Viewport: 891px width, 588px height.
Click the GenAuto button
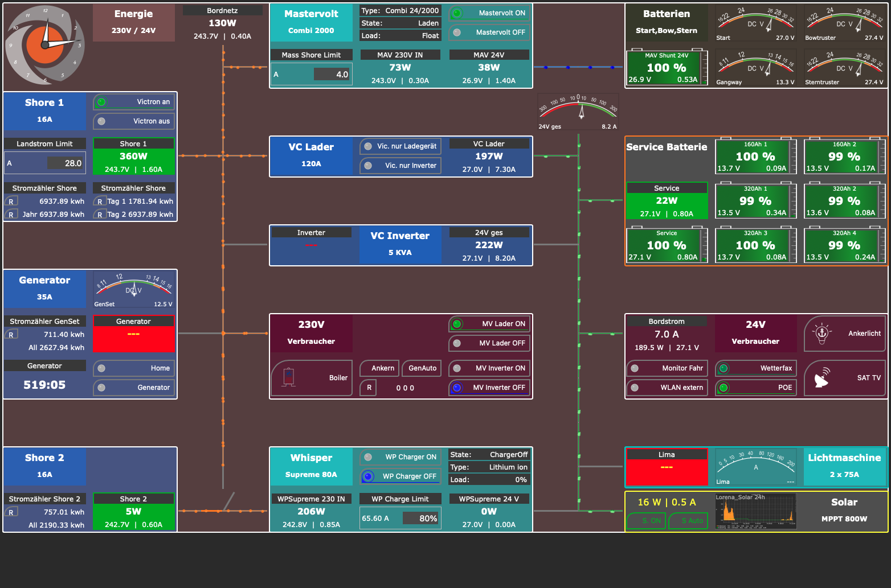point(421,368)
